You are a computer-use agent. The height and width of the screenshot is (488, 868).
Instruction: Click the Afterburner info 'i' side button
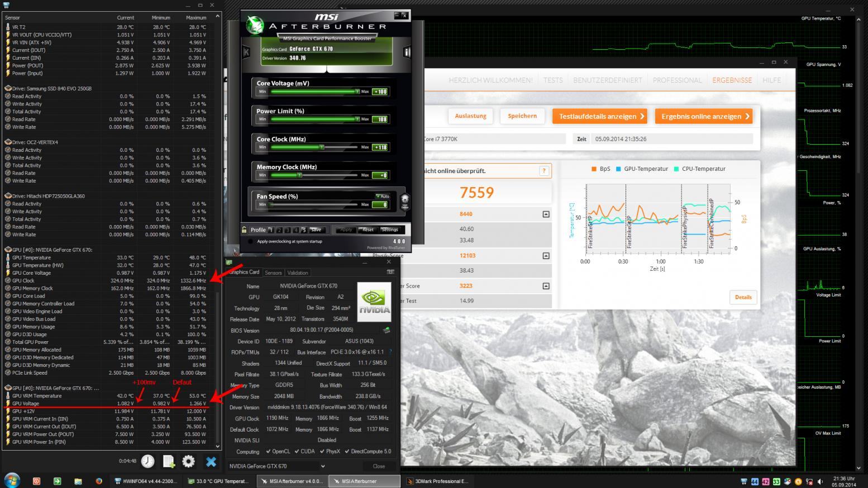point(407,52)
